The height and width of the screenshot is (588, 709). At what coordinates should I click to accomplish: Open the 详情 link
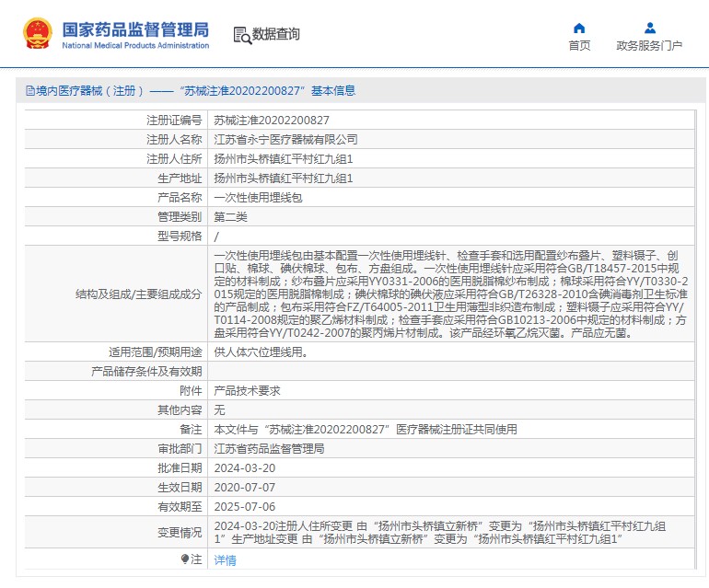(225, 560)
